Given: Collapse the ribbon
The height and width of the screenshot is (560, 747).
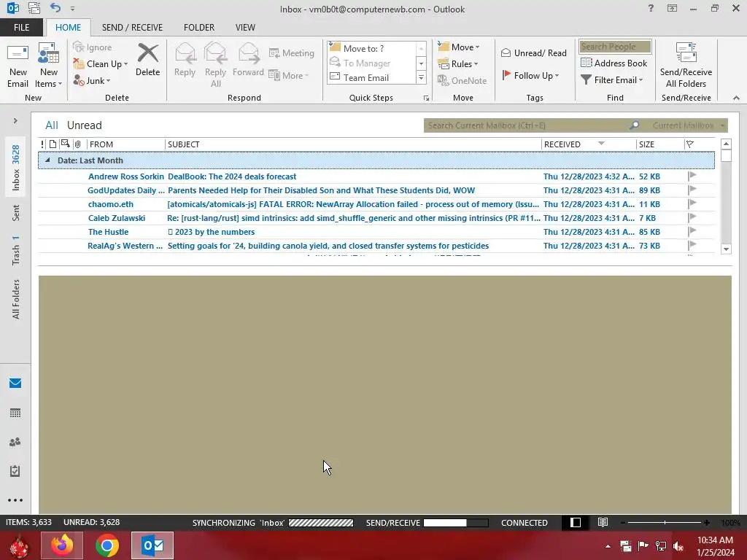Looking at the screenshot, I should pos(736,98).
